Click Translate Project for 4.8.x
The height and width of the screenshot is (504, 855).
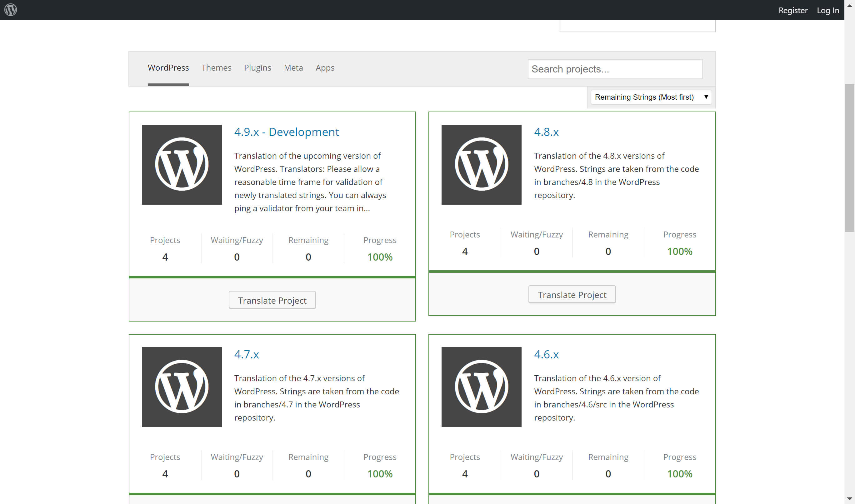tap(572, 294)
